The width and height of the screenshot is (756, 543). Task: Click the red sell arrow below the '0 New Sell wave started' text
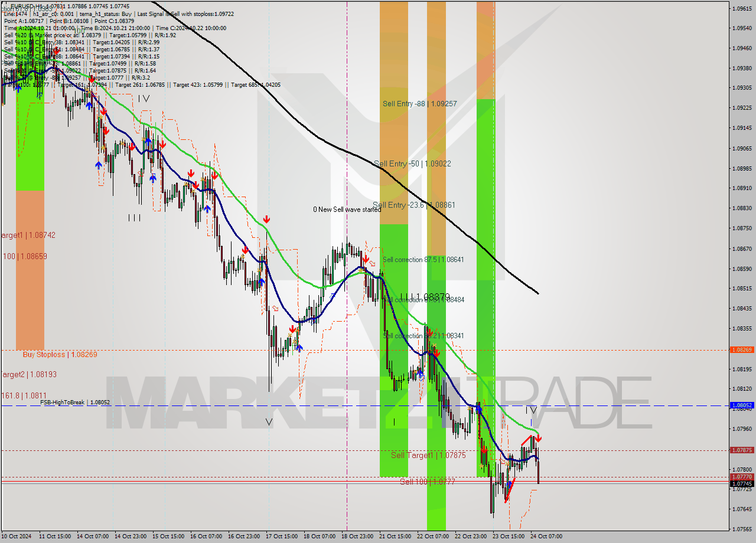[x=366, y=259]
